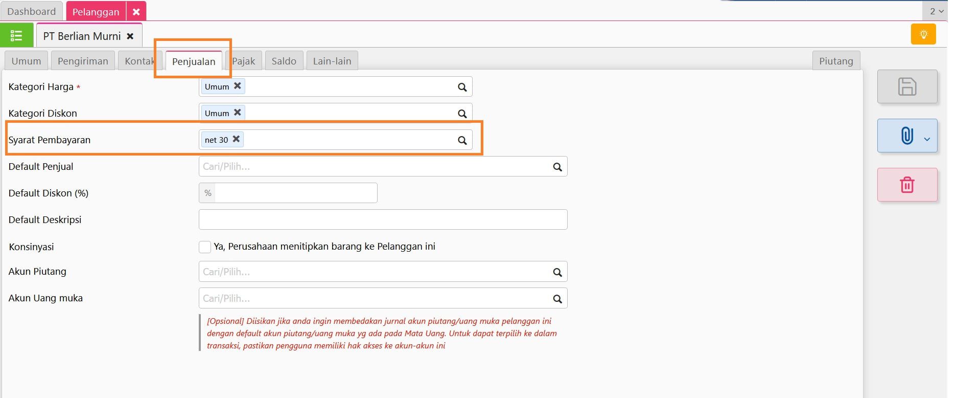This screenshot has width=980, height=398.
Task: Click search icon in Default Penjual field
Action: [557, 167]
